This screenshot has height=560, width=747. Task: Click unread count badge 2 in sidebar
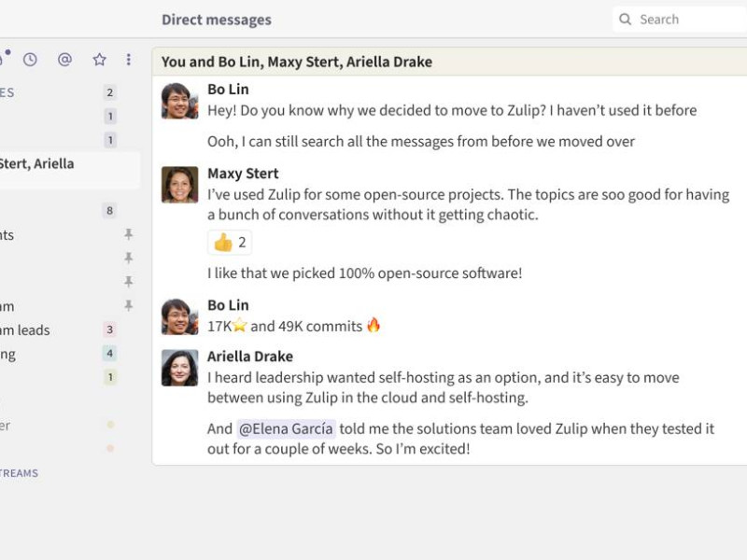pyautogui.click(x=109, y=92)
